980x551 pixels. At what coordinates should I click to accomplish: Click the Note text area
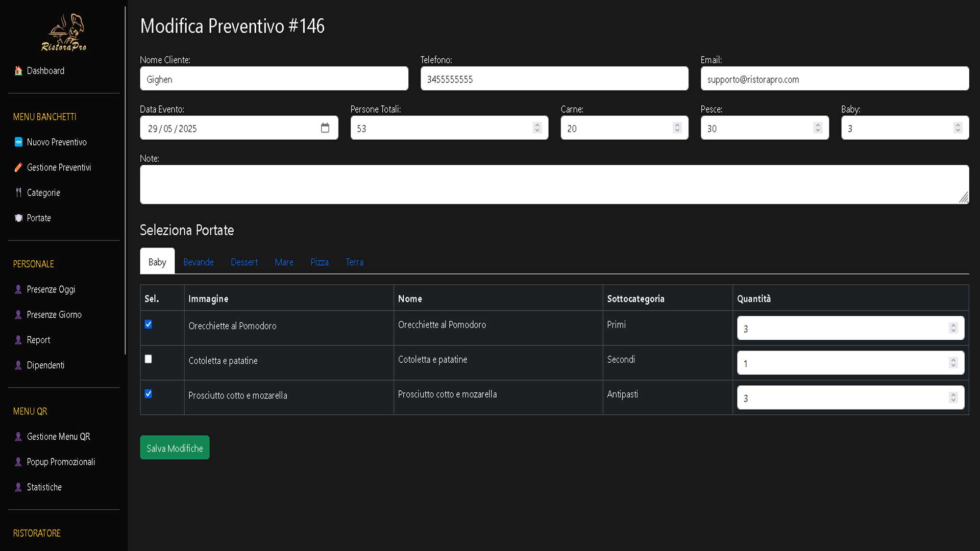554,184
